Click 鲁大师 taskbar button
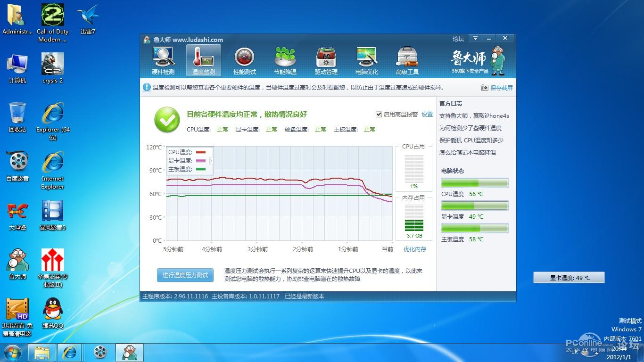Viewport: 644px width, 362px height. pos(130,352)
